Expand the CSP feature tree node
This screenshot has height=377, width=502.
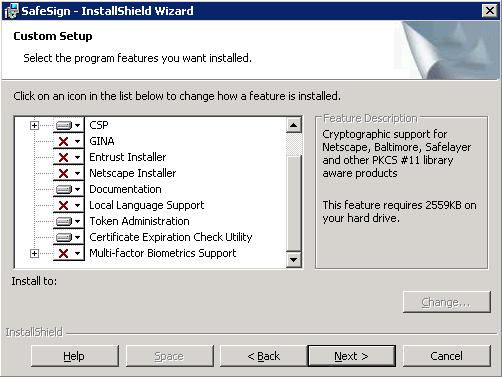[34, 126]
